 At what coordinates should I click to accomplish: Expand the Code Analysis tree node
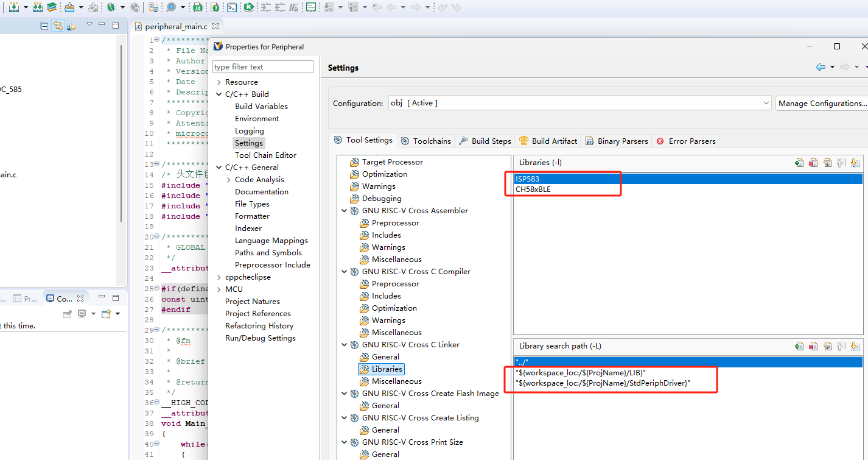[228, 180]
